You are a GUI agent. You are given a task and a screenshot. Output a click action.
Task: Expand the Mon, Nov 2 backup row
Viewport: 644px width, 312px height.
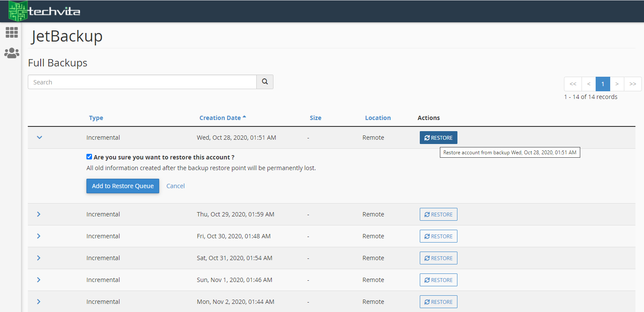39,301
